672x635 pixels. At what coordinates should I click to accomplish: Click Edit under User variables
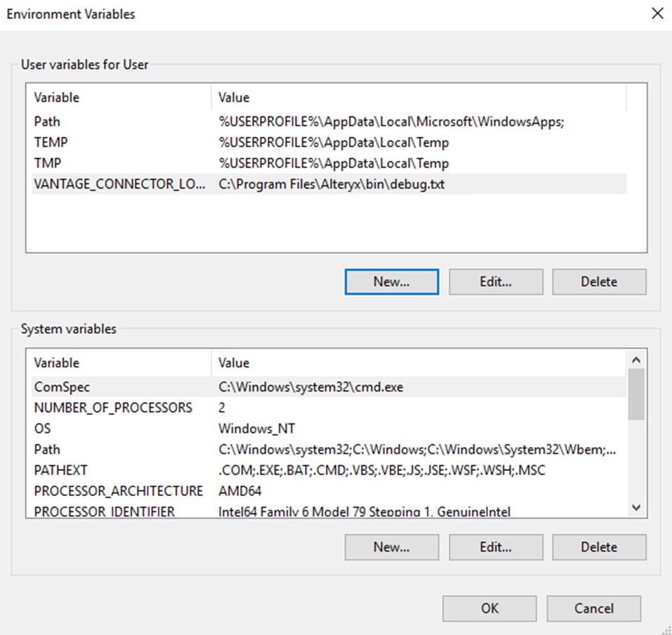(496, 282)
